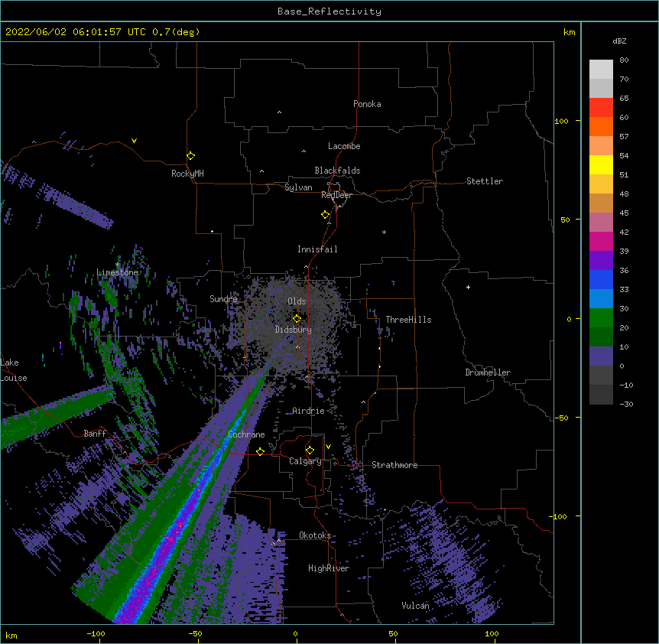Select the orange 60 dBZ legend swatch
Viewport: 659px width, 644px height.
[x=601, y=126]
